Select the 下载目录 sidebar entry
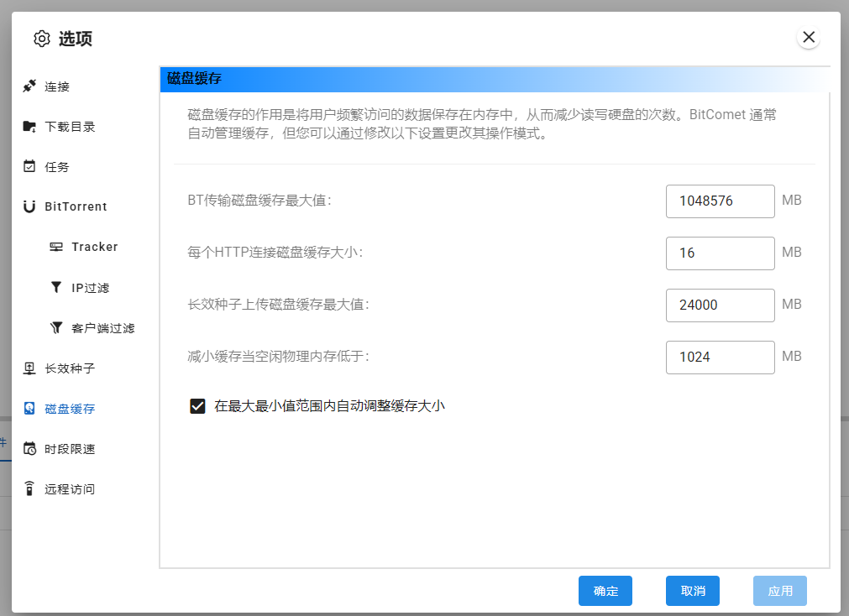Screen dimensions: 849x616 tap(70, 127)
